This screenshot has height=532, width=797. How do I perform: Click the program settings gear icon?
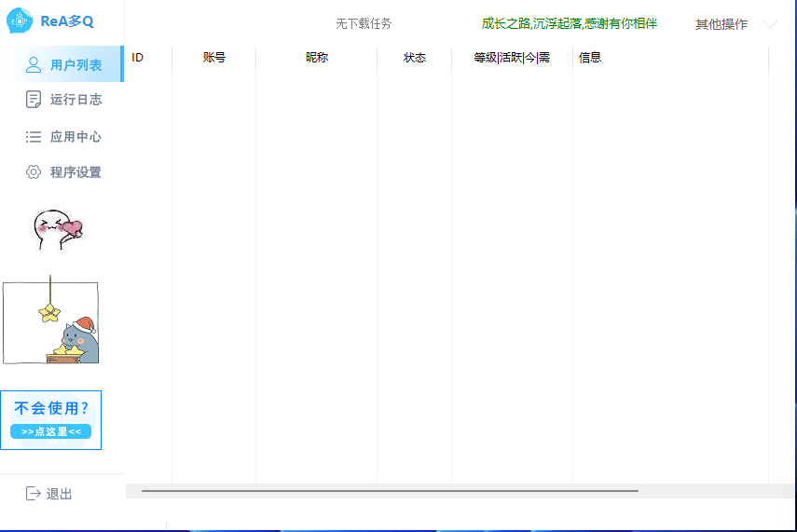pyautogui.click(x=34, y=172)
